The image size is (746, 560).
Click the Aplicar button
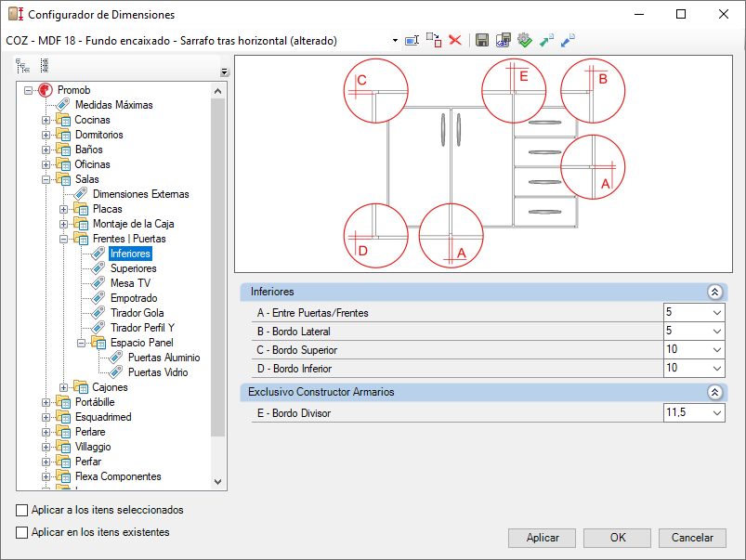(542, 538)
